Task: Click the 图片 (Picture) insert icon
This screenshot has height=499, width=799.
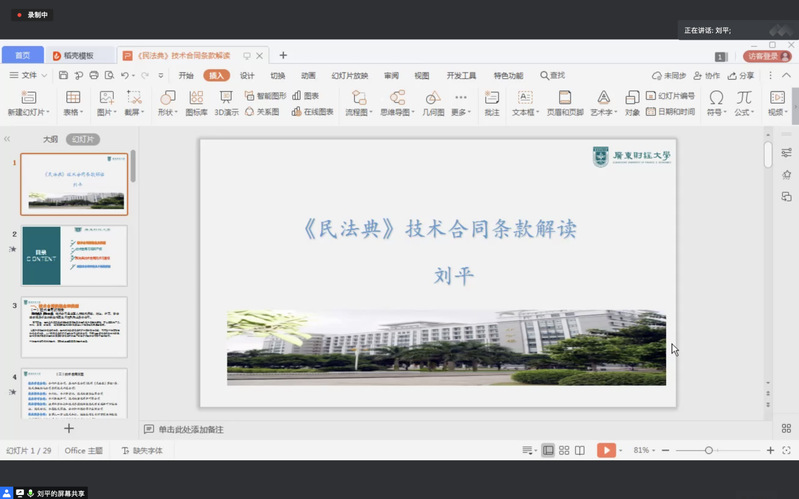Action: click(x=105, y=98)
